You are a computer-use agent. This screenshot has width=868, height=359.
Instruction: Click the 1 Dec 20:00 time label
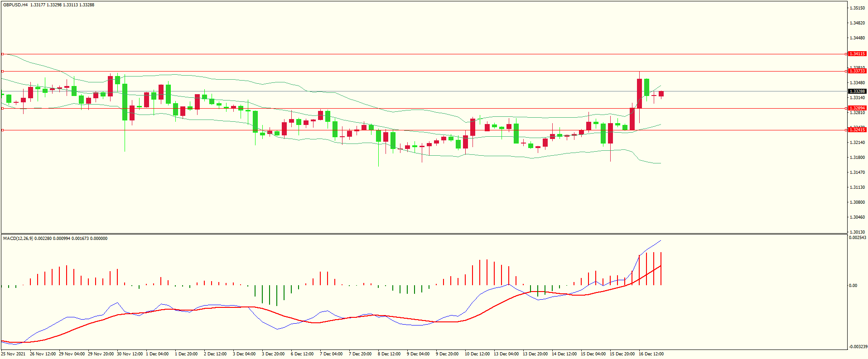(186, 354)
